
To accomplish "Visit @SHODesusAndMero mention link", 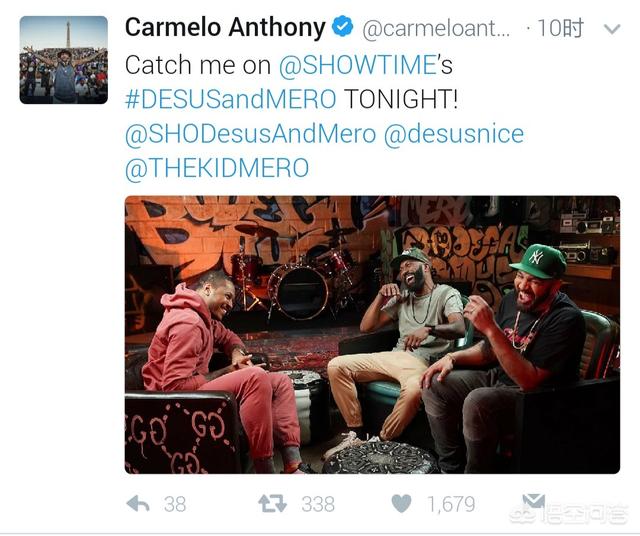I will tap(250, 134).
